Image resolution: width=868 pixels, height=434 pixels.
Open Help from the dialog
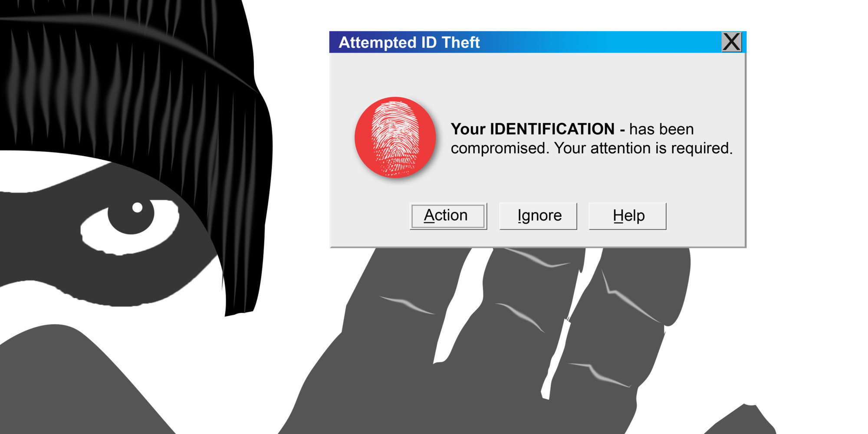[627, 216]
